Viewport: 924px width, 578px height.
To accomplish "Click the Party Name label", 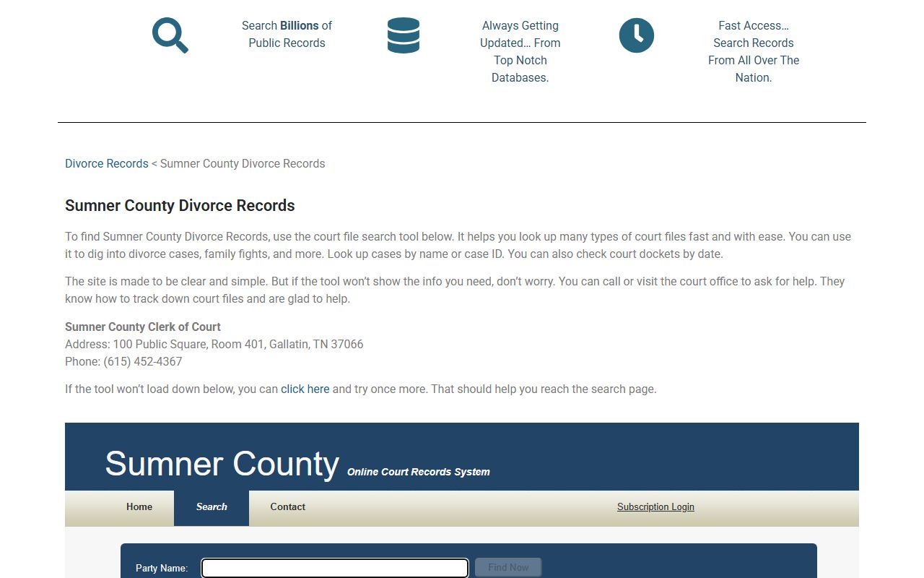I will (162, 568).
